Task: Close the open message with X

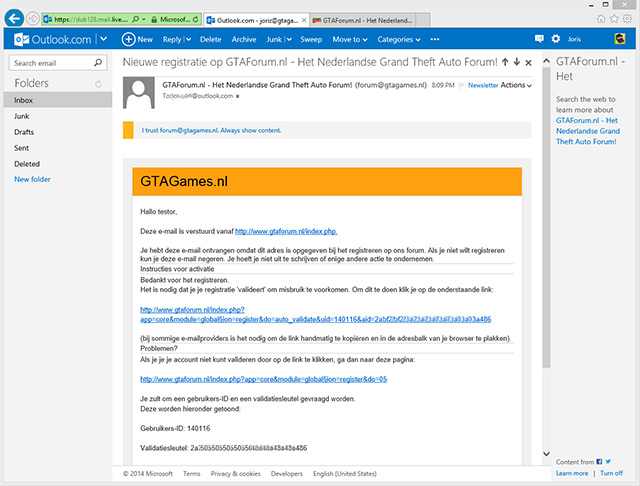Action: (528, 62)
